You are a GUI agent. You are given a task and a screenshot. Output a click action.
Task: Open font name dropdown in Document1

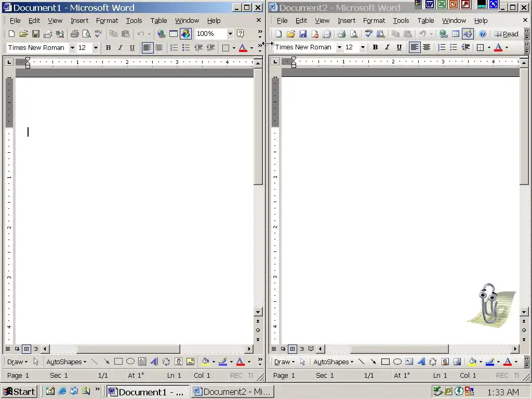coord(72,48)
